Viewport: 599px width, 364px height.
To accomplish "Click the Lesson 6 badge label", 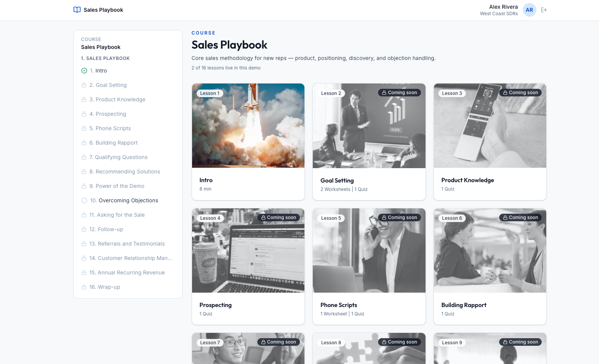I will point(452,218).
